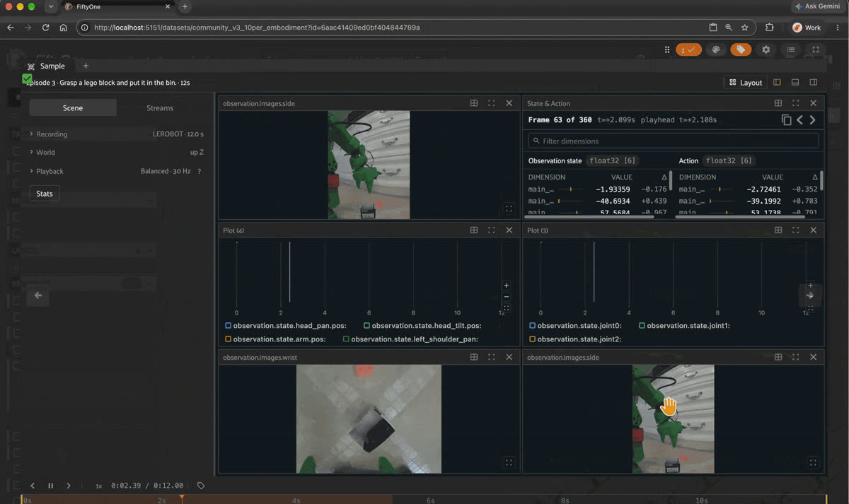Expand the top-left side camera view fullscreen corner icon
This screenshot has height=504, width=849.
pos(509,209)
